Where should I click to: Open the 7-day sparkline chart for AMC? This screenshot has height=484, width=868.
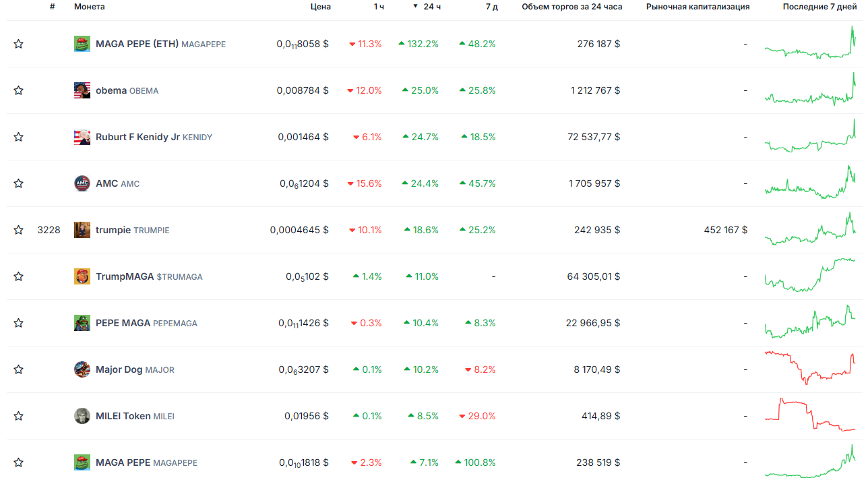(810, 182)
